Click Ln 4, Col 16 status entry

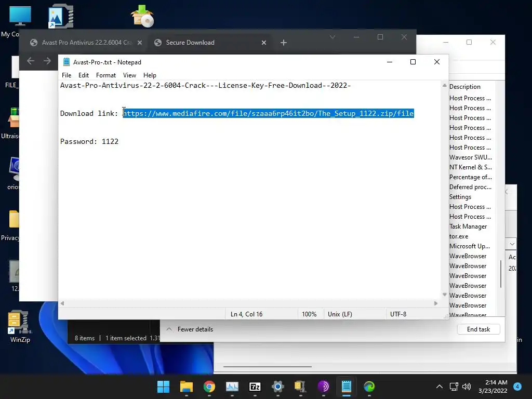click(247, 314)
